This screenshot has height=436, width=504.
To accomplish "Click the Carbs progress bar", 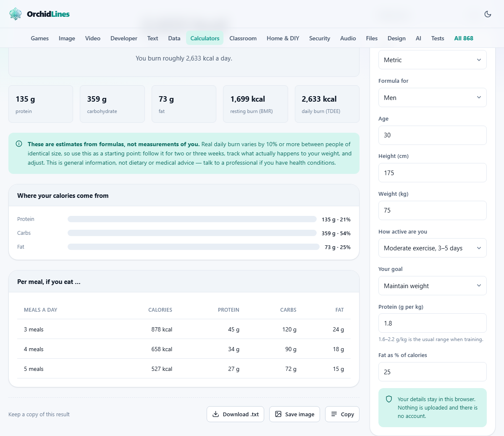I will pyautogui.click(x=192, y=233).
